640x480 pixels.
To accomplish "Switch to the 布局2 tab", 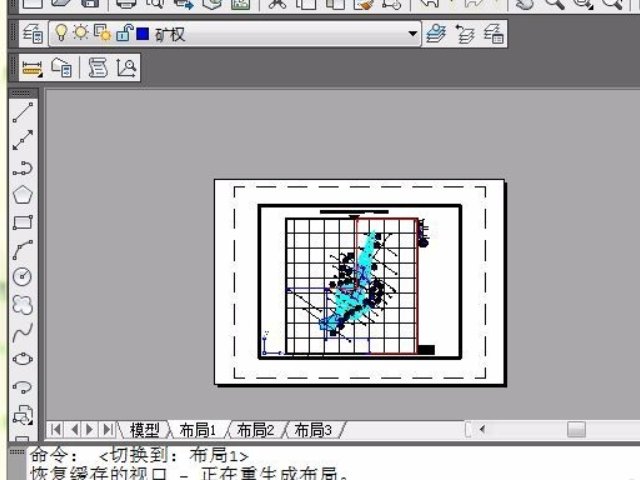I will point(255,430).
